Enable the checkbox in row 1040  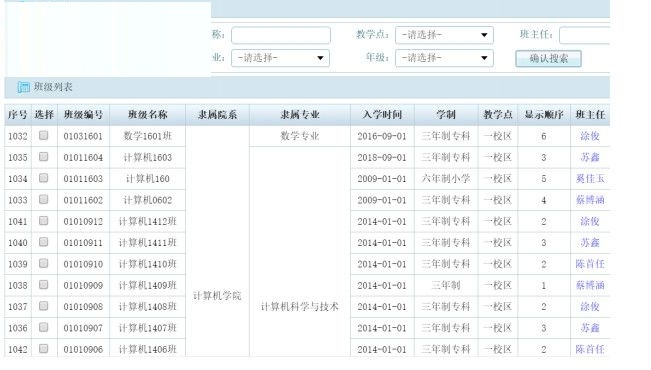click(44, 242)
